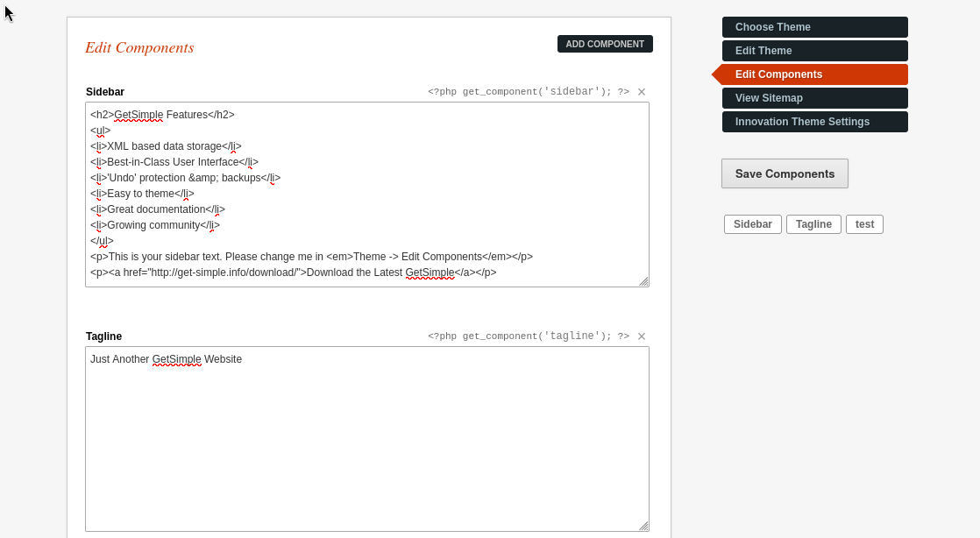Expand Innovation Theme Settings
This screenshot has height=538, width=980.
(814, 121)
